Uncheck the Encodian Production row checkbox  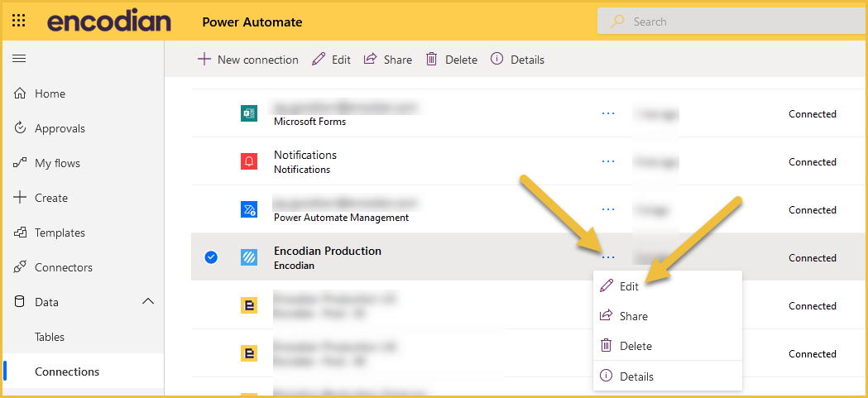point(211,258)
